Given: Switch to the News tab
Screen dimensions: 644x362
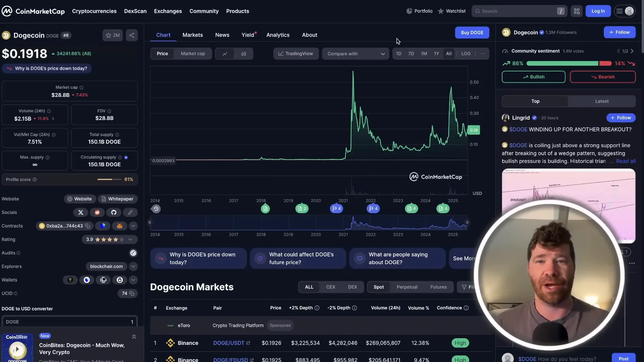Looking at the screenshot, I should 222,35.
